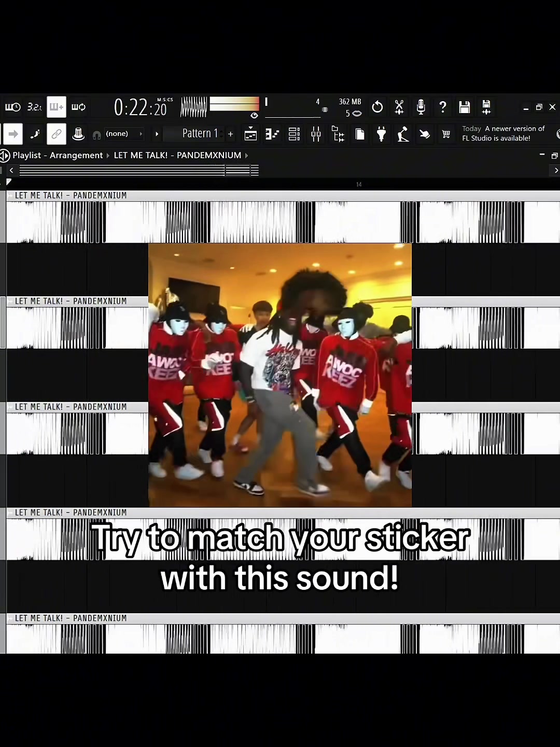560x747 pixels.
Task: Maximize the playlist window button
Action: tap(554, 156)
